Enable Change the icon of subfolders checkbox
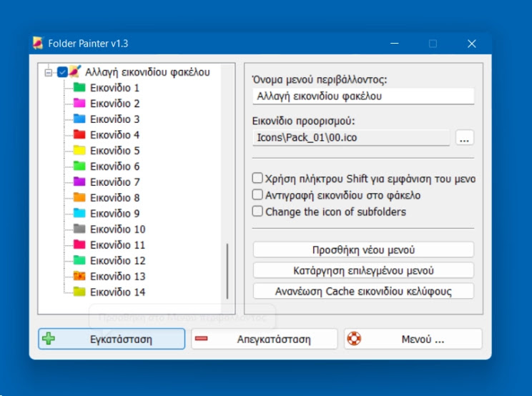 pyautogui.click(x=257, y=211)
